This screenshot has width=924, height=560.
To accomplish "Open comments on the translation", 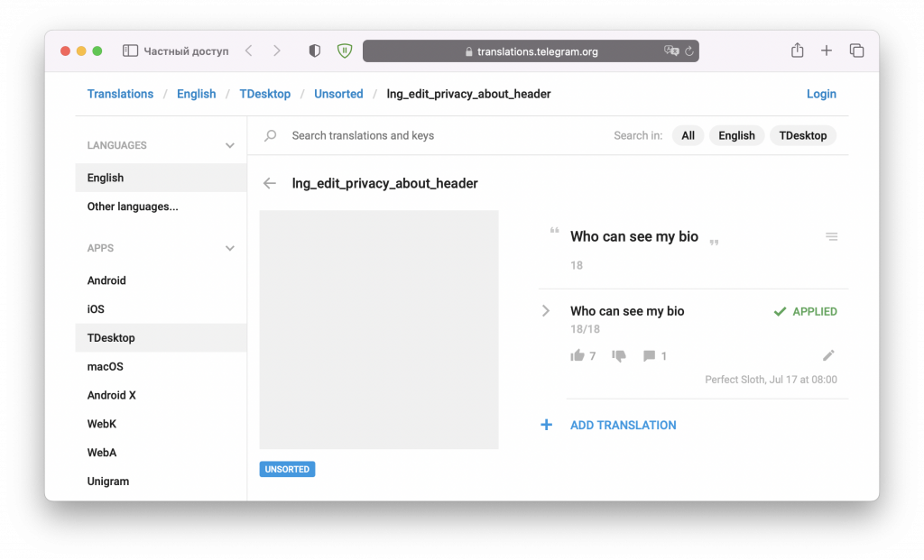I will pos(649,355).
